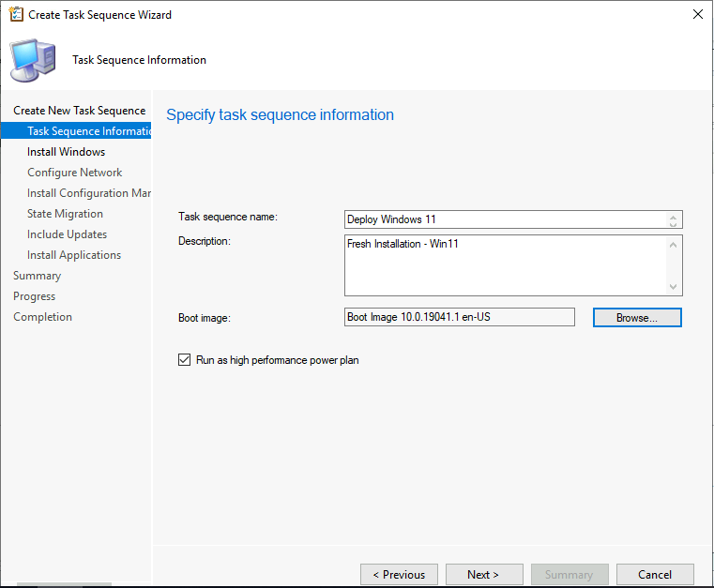Click Description scrollbar down arrow
This screenshot has height=588, width=714.
click(673, 287)
